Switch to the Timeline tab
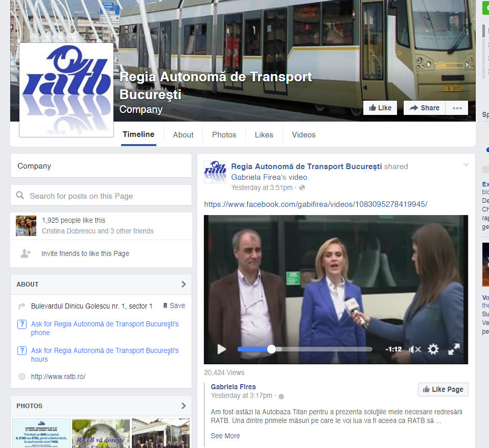Screen dimensions: 489x448 pyautogui.click(x=138, y=134)
